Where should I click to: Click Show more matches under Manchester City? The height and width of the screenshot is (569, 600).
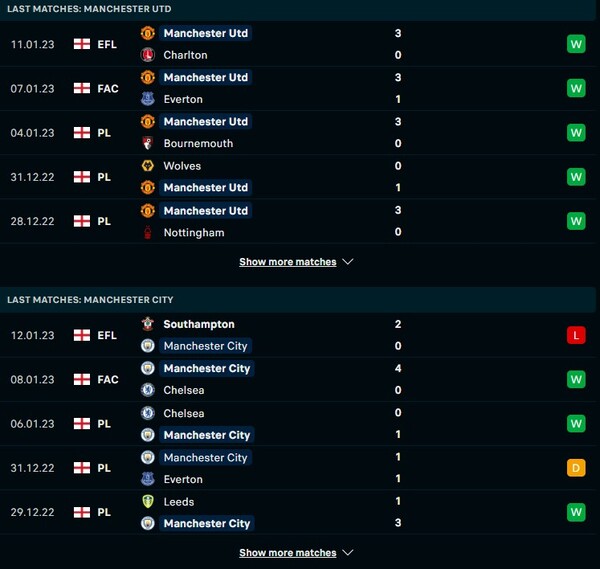click(x=287, y=553)
